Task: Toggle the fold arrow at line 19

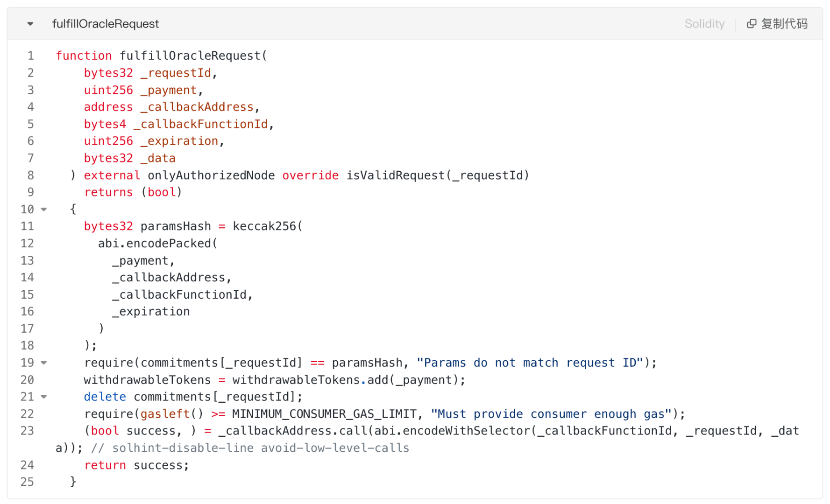Action: coord(44,363)
